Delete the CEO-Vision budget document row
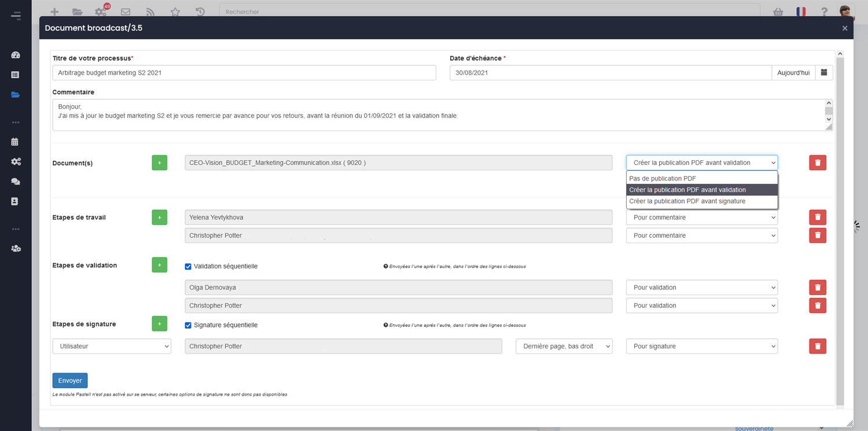This screenshot has width=868, height=431. [817, 163]
